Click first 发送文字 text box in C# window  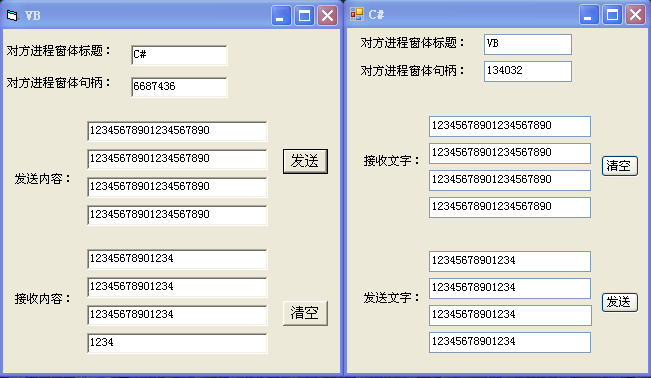[x=510, y=261]
